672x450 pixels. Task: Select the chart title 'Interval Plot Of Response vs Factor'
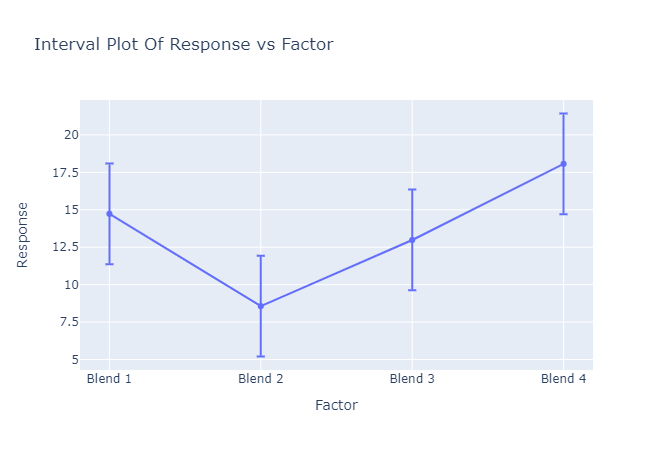pyautogui.click(x=183, y=45)
